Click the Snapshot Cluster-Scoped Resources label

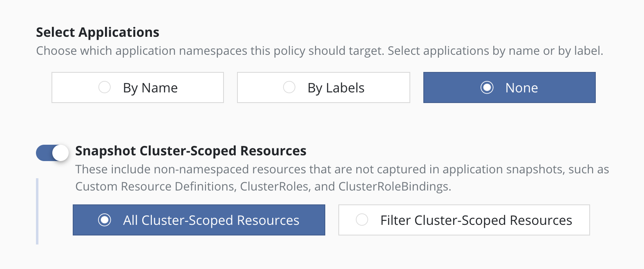coord(190,151)
